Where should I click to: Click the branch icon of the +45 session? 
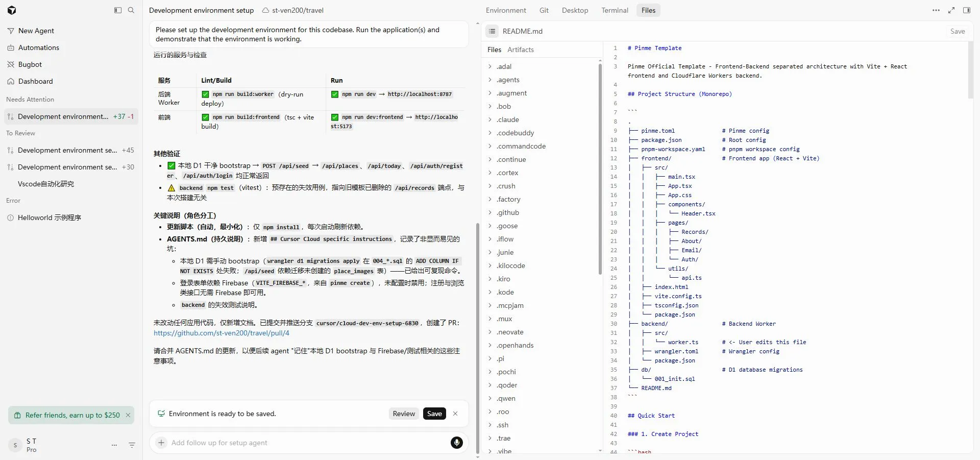[x=11, y=150]
